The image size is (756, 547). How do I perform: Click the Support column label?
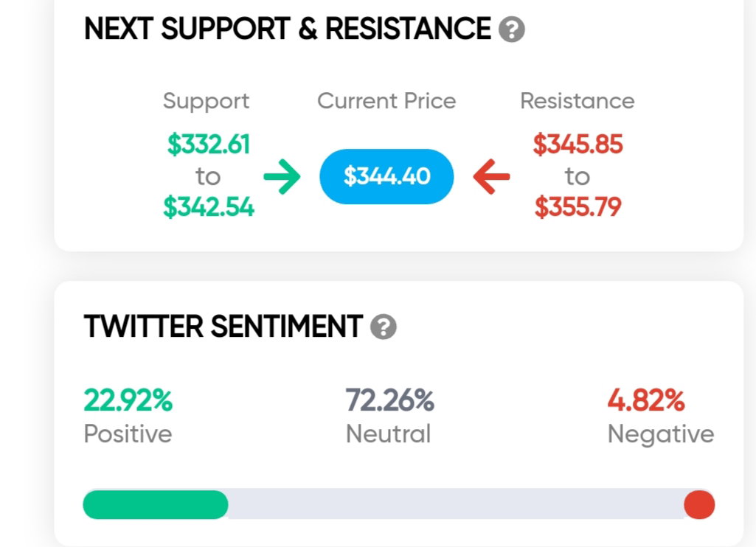(x=207, y=102)
